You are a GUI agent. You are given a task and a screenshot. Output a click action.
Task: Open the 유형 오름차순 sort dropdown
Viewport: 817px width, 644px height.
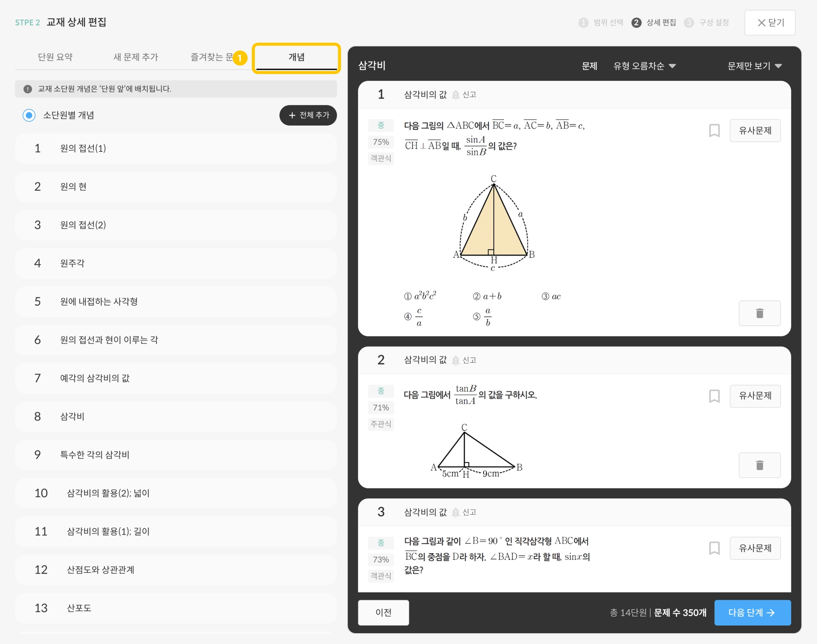coord(644,66)
